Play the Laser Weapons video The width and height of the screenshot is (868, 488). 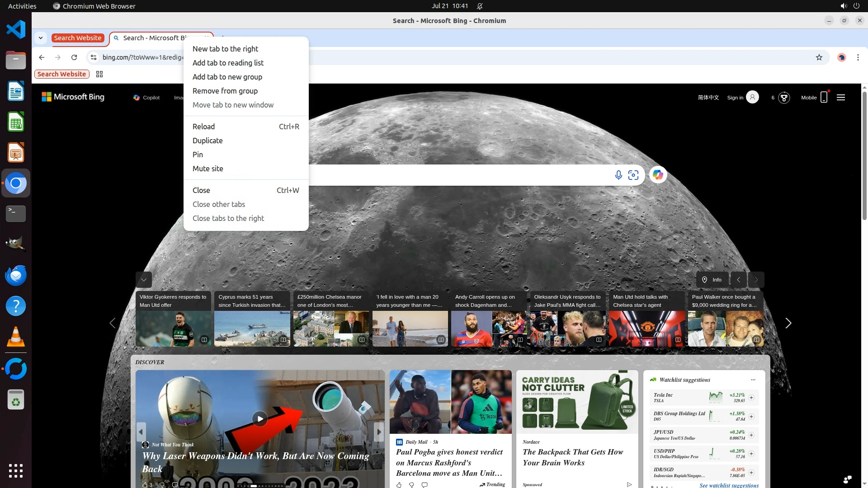pos(259,419)
